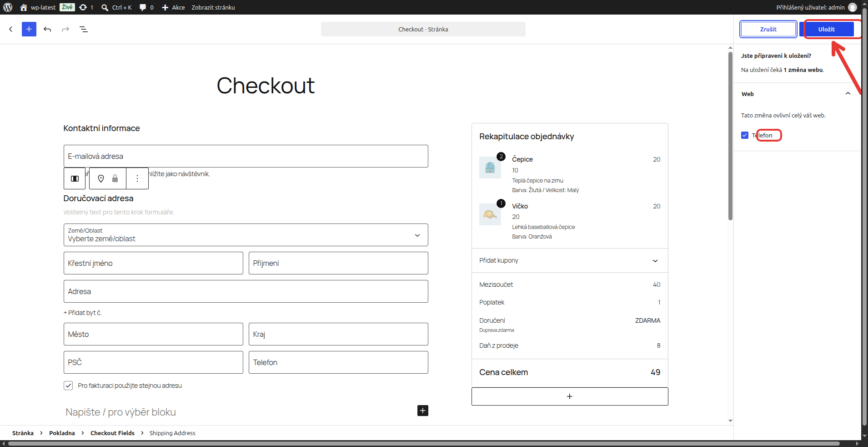
Task: Select Stránka in the breadcrumb
Action: coord(23,433)
